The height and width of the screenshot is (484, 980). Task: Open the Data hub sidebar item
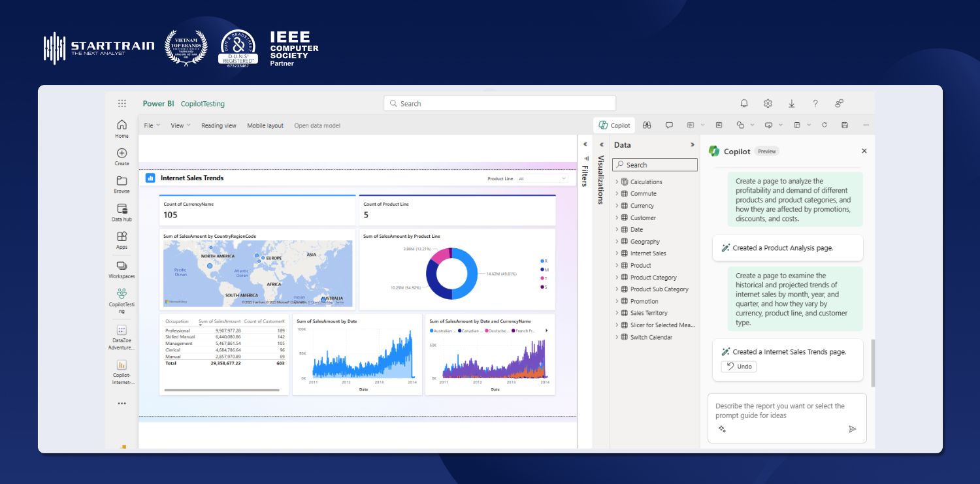coord(122,212)
